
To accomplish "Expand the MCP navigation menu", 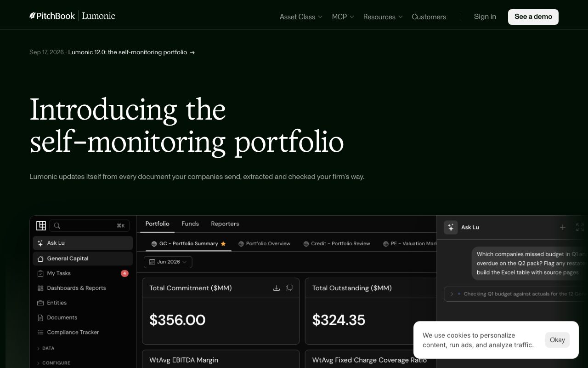I will coord(343,17).
